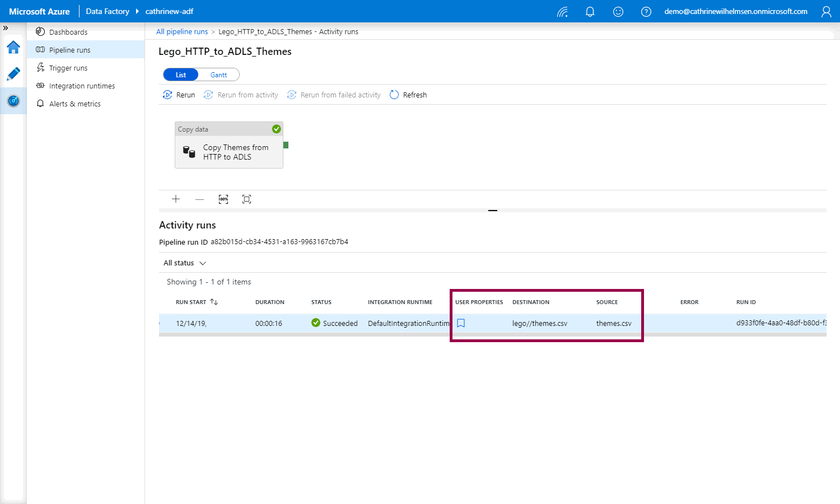Zoom in with the plus icon
This screenshot has height=504, width=840.
[176, 199]
